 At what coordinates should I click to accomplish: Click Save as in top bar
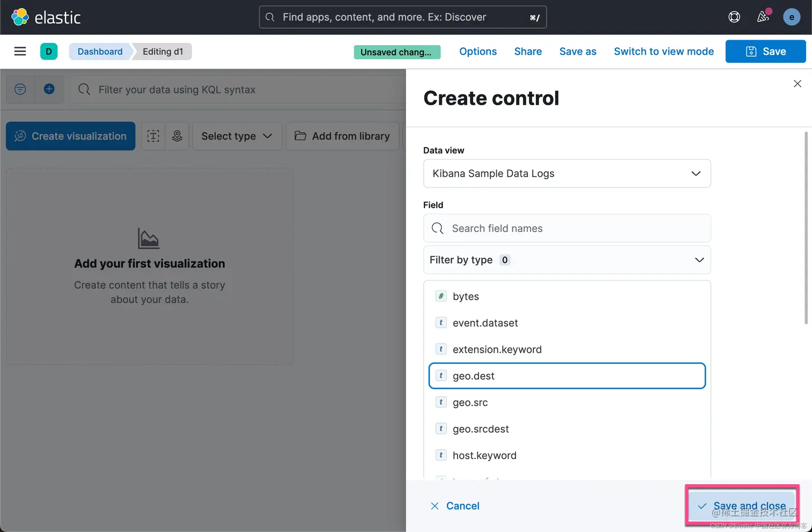coord(578,52)
